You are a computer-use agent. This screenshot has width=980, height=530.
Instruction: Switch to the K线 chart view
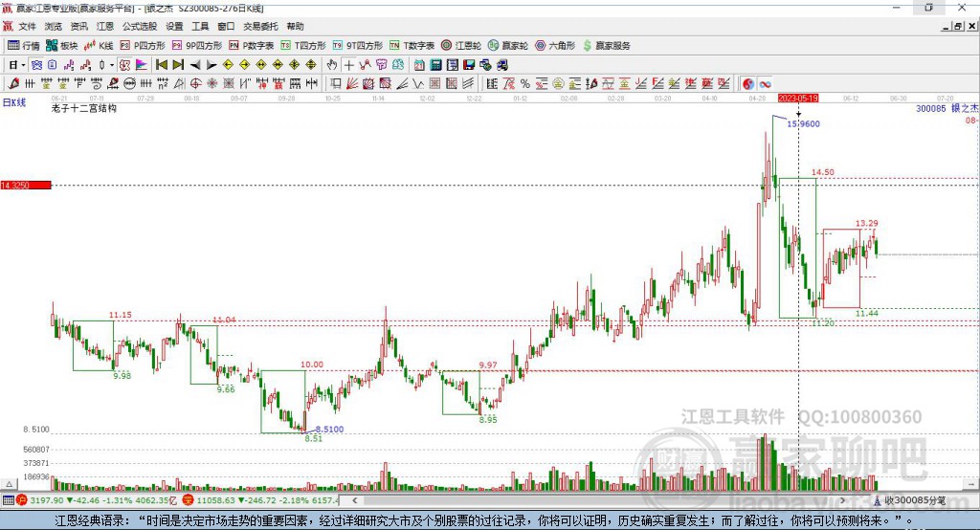[x=99, y=46]
